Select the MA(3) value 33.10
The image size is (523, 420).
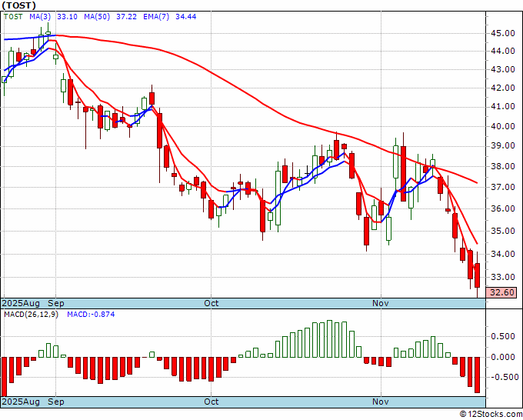[x=67, y=17]
